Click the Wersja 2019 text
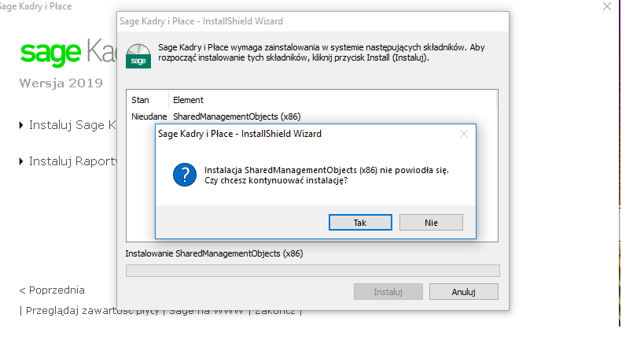Screen dimensions: 644x362 click(x=61, y=83)
